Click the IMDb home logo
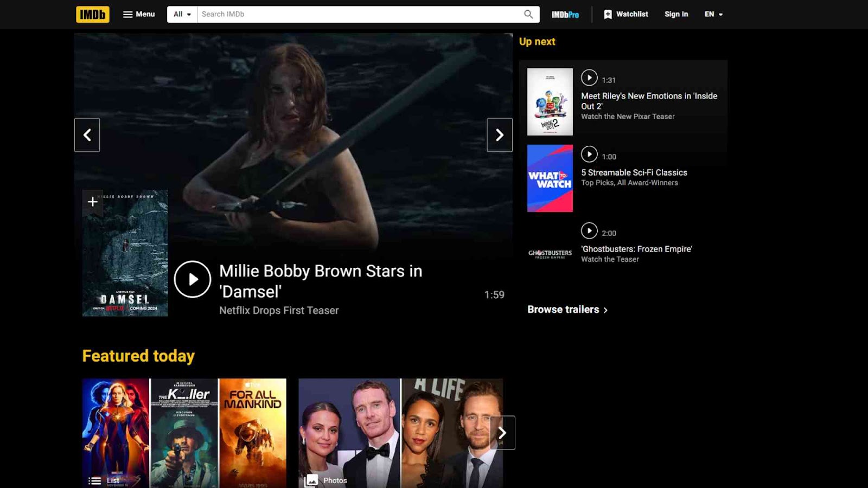 (92, 14)
